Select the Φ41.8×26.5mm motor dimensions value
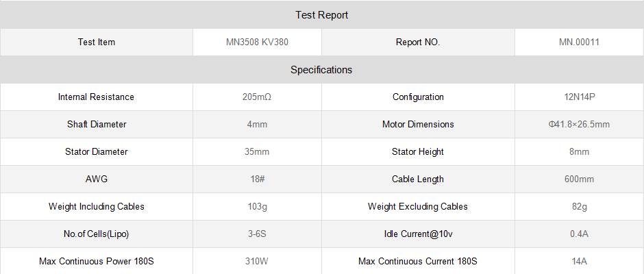 579,124
